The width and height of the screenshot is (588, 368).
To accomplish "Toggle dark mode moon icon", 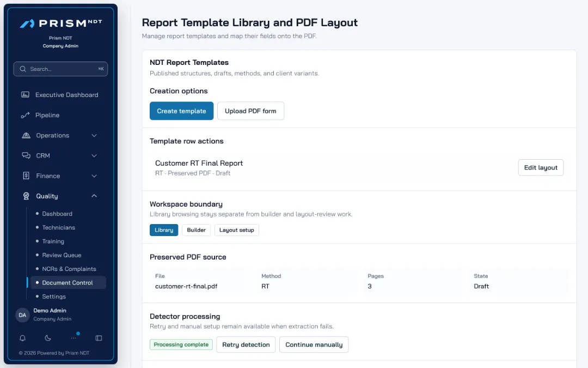I will coord(48,338).
